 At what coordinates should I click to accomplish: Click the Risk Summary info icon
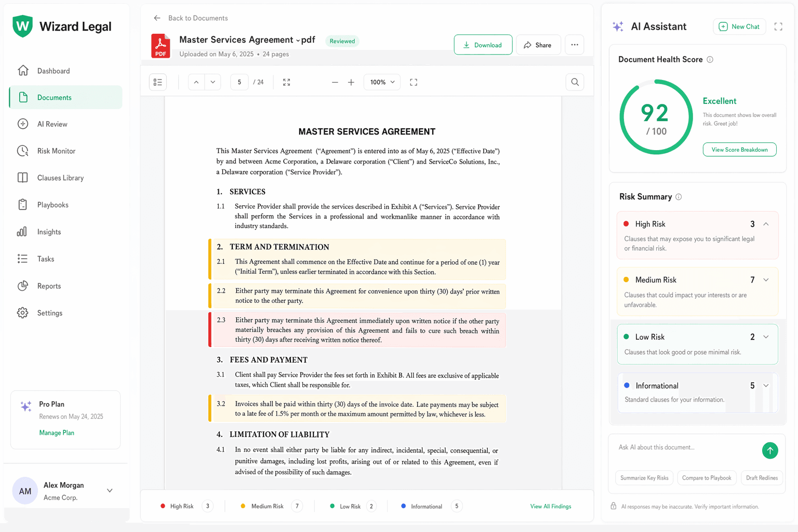(x=679, y=197)
